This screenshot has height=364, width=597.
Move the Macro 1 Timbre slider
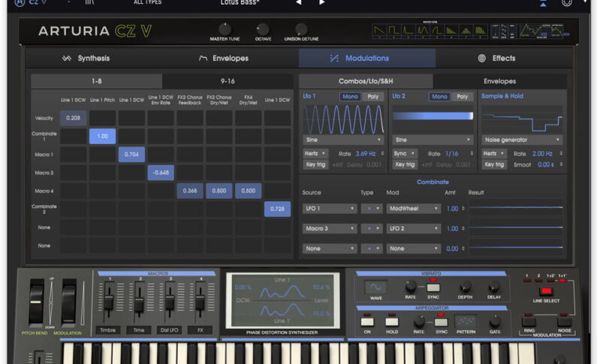point(108,302)
